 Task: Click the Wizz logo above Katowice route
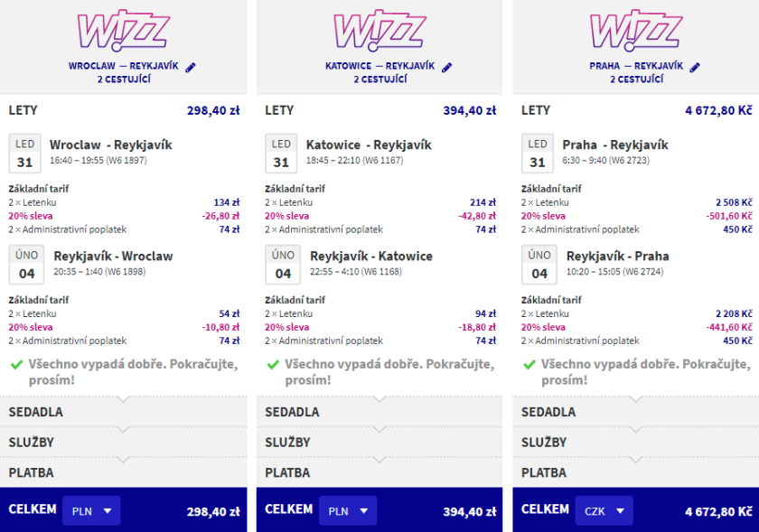coord(379,32)
